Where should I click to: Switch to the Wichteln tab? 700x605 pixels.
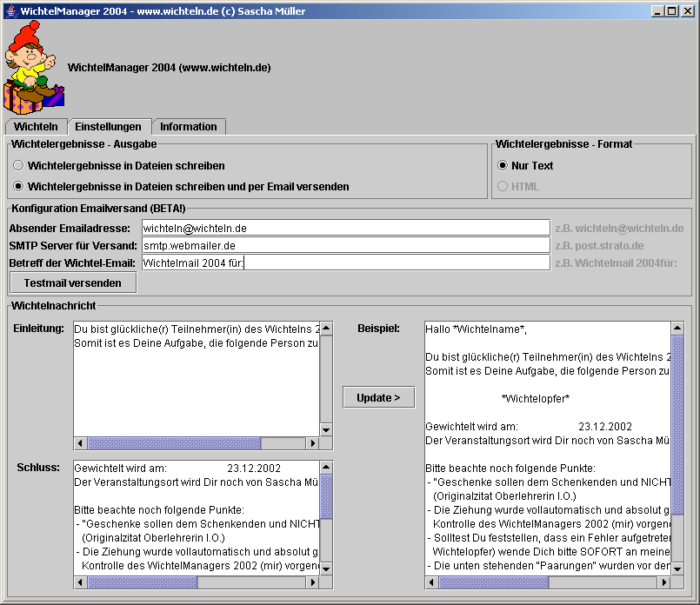tap(36, 127)
